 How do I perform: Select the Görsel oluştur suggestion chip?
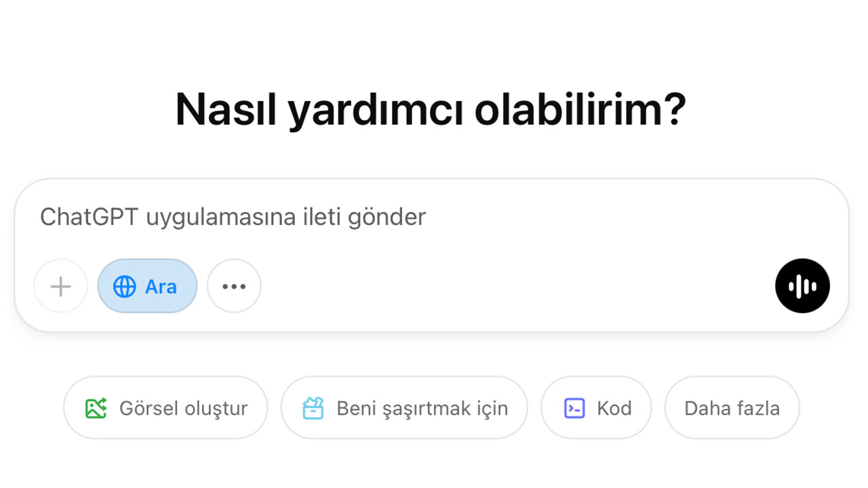165,408
